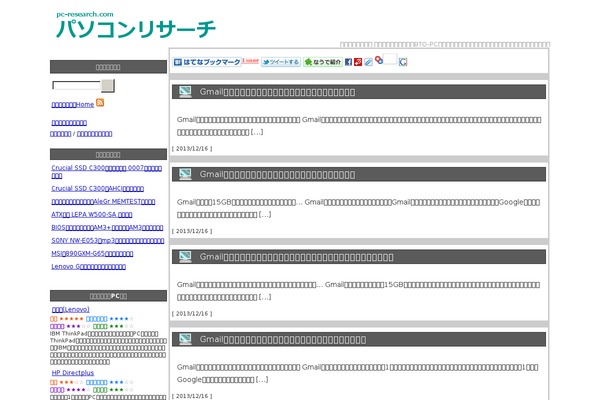Open the Crucial SSD C300 0007 firmware link
Screen dimensions: 600x400
[106, 172]
